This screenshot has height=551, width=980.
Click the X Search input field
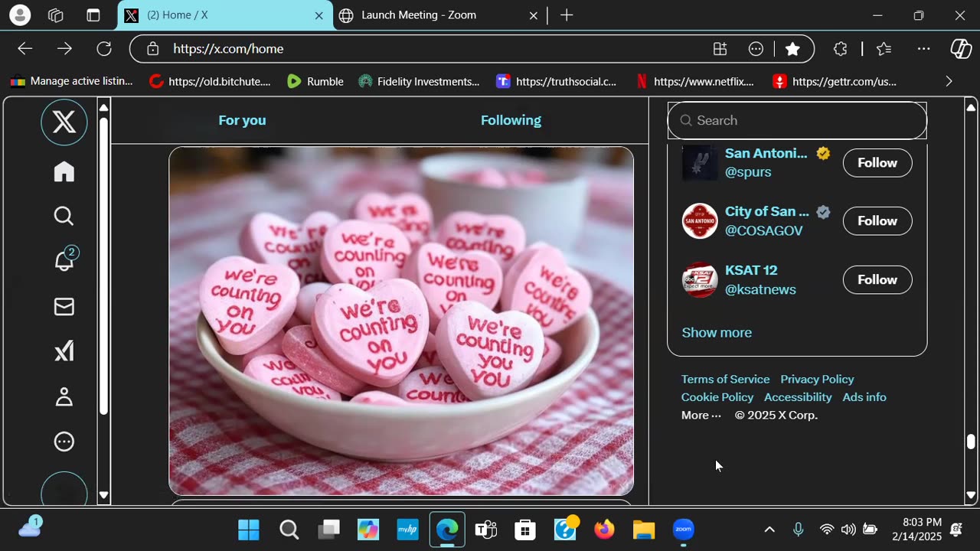pyautogui.click(x=797, y=120)
